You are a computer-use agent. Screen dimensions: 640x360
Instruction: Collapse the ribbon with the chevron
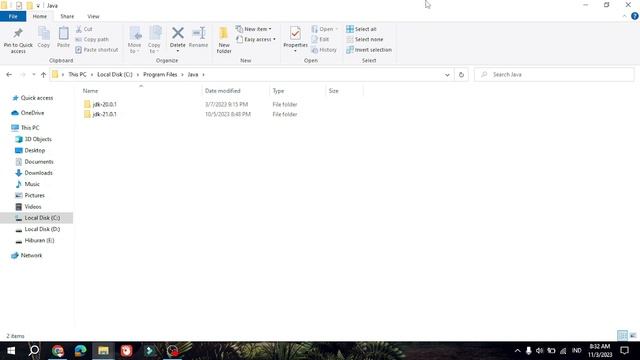click(x=624, y=16)
